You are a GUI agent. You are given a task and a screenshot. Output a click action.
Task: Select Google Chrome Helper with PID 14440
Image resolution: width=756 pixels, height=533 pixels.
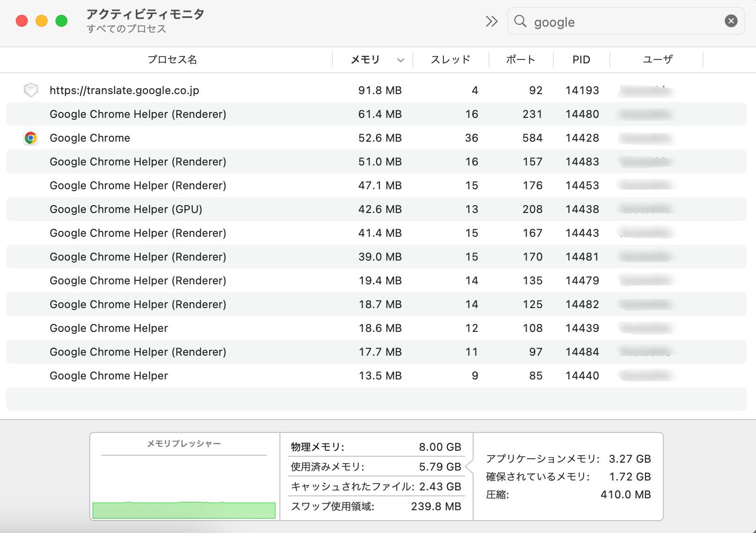coord(377,375)
